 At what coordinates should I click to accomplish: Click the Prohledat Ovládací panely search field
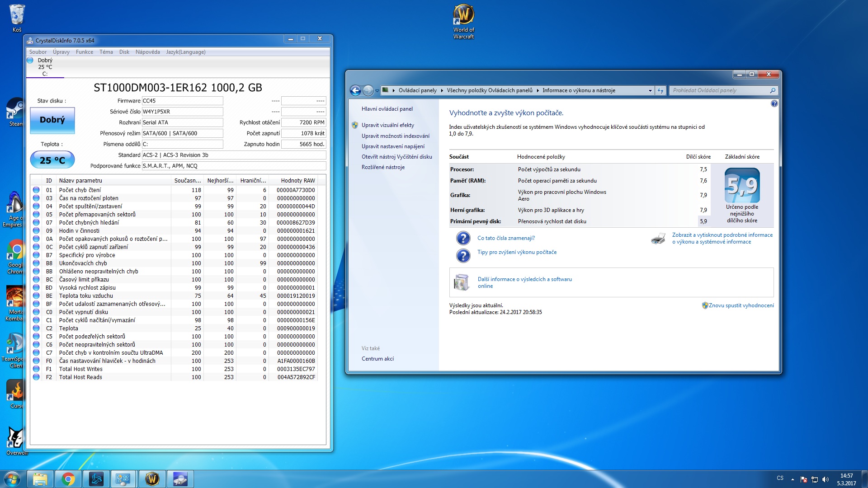tap(719, 90)
